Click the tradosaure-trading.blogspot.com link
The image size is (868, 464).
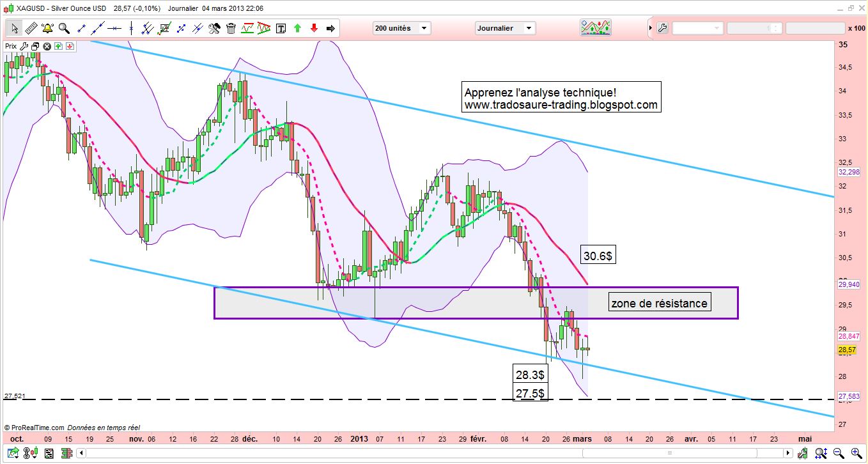point(561,105)
